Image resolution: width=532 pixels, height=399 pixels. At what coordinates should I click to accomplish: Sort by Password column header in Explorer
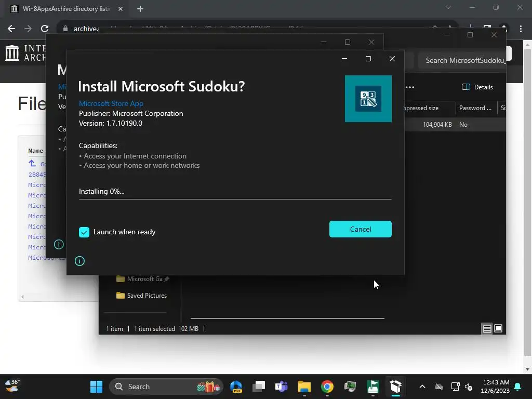pyautogui.click(x=476, y=108)
